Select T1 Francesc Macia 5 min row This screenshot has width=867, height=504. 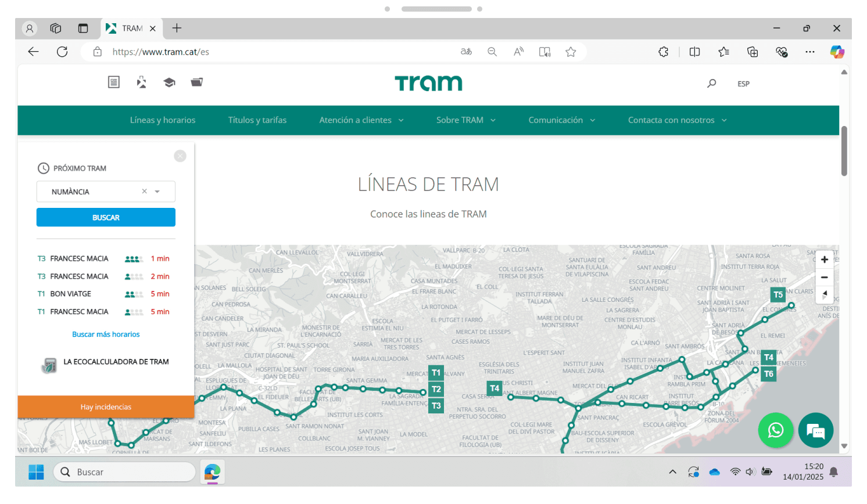pyautogui.click(x=105, y=312)
